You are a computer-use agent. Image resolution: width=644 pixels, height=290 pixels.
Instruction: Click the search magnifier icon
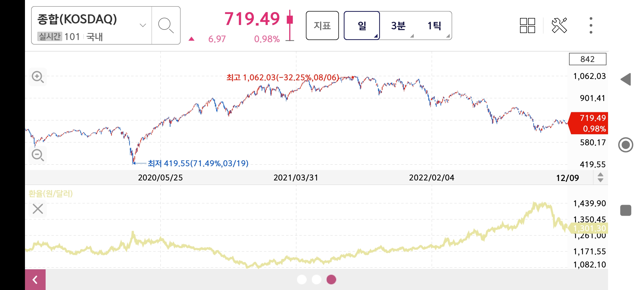[166, 26]
